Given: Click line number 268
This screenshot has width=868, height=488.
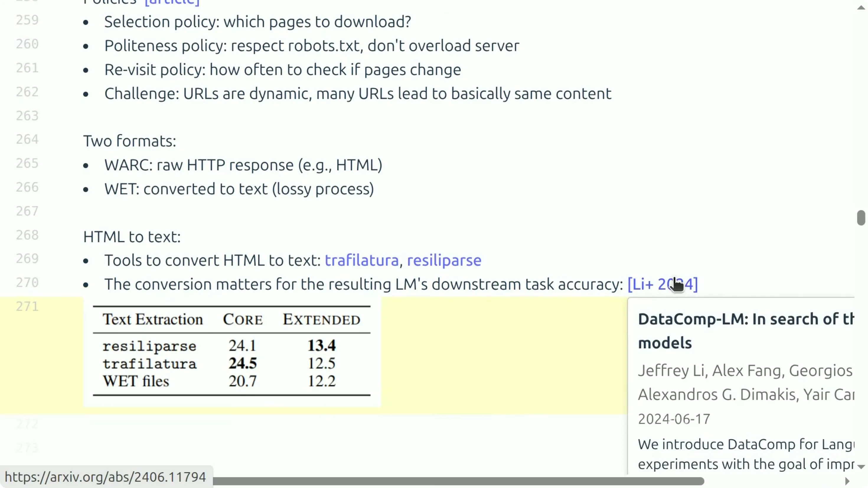Looking at the screenshot, I should [27, 235].
